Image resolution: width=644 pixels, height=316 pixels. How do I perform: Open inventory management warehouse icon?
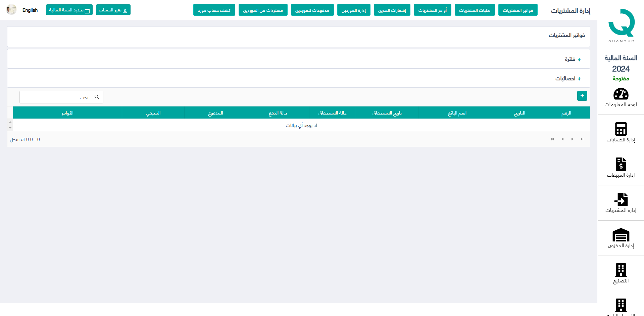tap(621, 235)
